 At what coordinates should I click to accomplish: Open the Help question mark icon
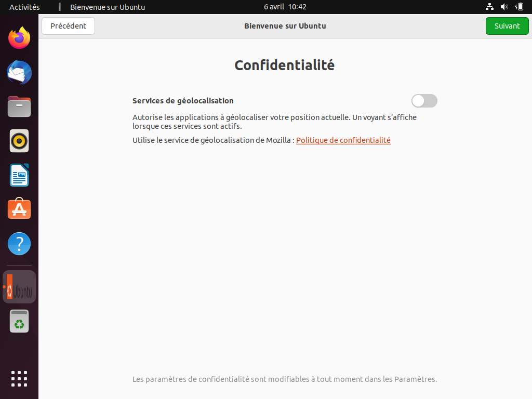click(19, 244)
